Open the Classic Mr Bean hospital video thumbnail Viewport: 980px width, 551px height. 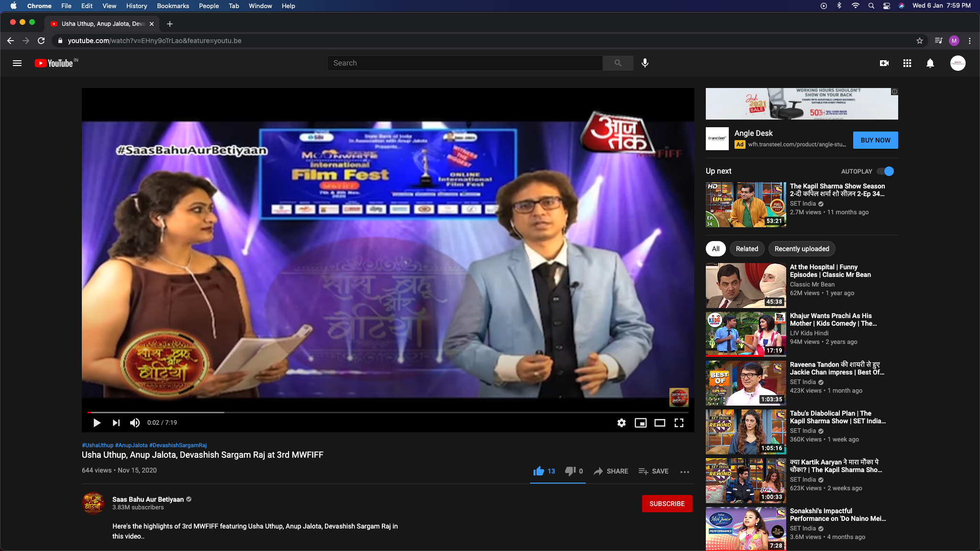click(746, 285)
